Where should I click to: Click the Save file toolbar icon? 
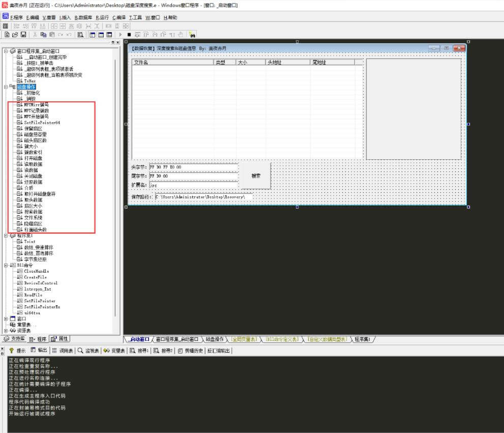click(23, 35)
